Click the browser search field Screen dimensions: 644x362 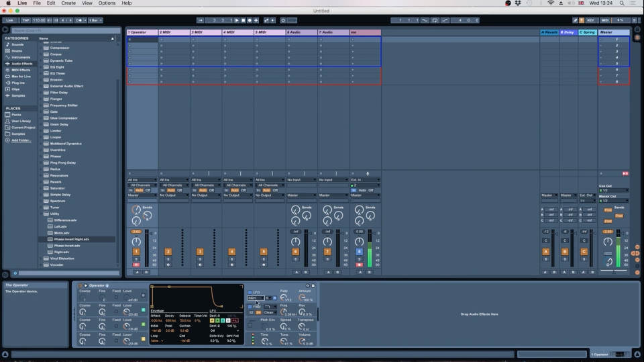pyautogui.click(x=66, y=30)
